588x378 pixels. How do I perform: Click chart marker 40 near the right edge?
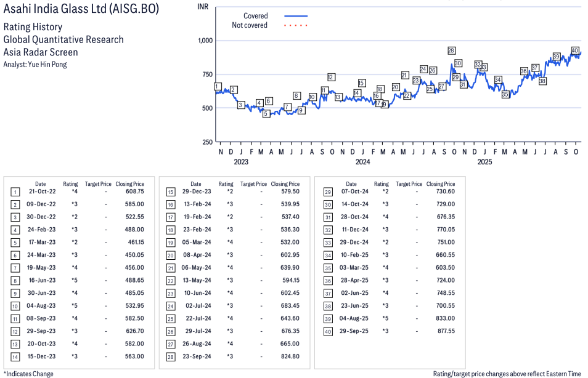click(575, 50)
